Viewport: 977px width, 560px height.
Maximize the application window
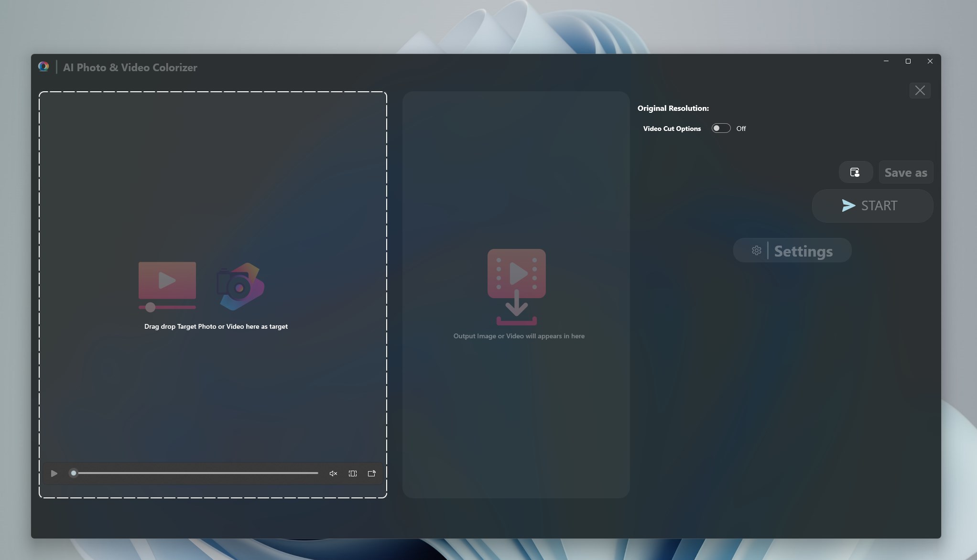click(908, 61)
